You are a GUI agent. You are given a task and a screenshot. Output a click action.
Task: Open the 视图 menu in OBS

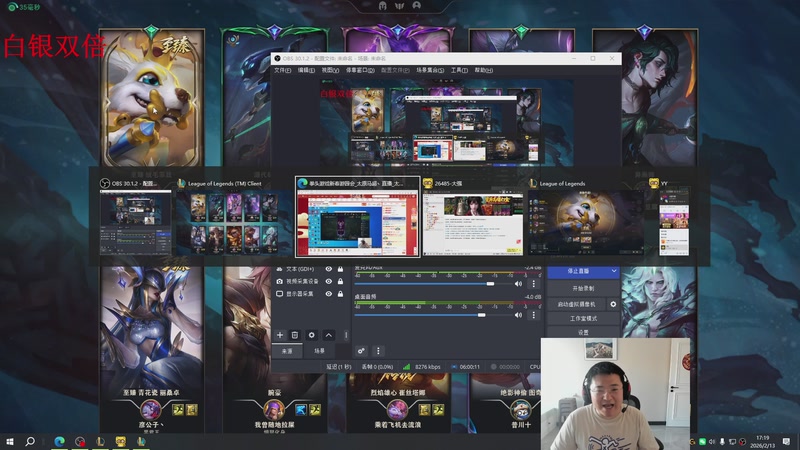[330, 70]
